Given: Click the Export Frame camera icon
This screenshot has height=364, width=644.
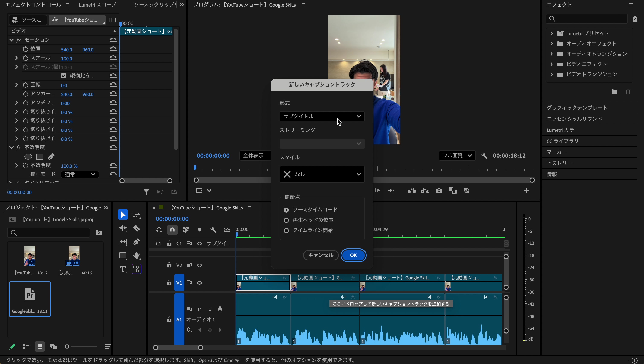Looking at the screenshot, I should coord(439,191).
